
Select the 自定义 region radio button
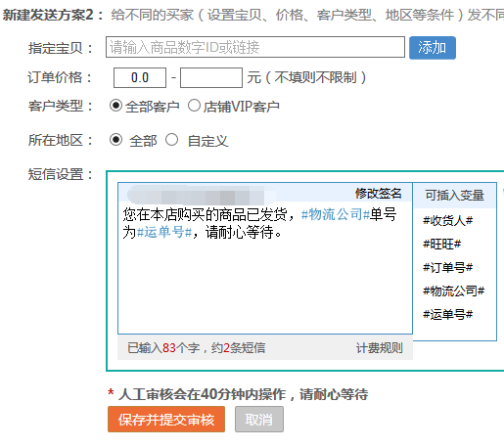[171, 140]
